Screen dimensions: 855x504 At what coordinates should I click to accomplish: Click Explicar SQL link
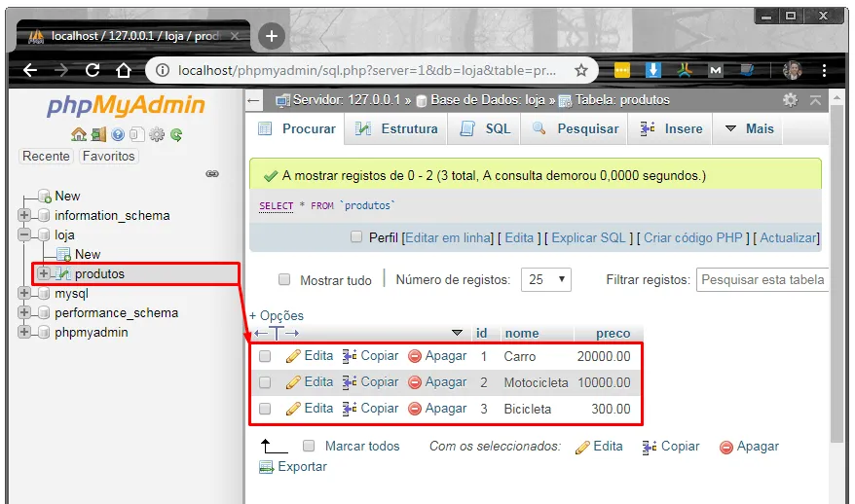(588, 237)
